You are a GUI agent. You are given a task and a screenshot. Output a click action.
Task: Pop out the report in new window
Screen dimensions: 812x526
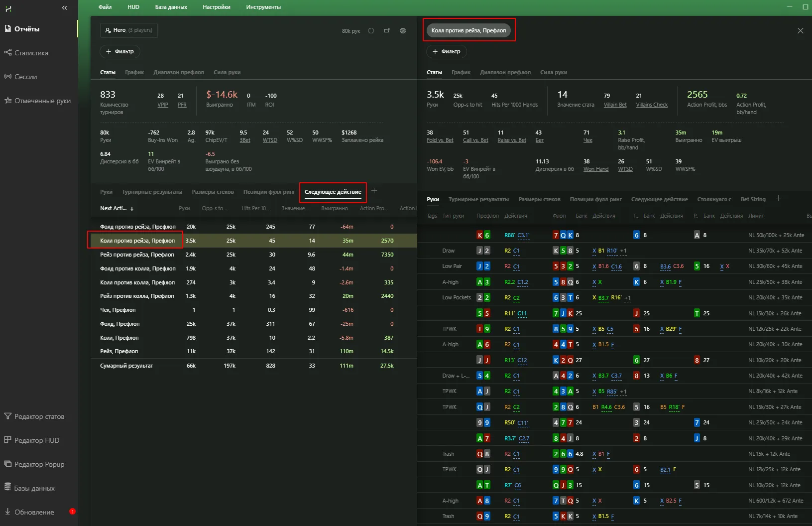pos(387,31)
